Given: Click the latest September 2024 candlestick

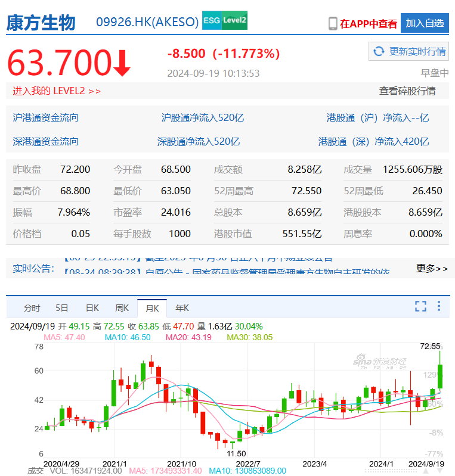Looking at the screenshot, I should pos(440,377).
